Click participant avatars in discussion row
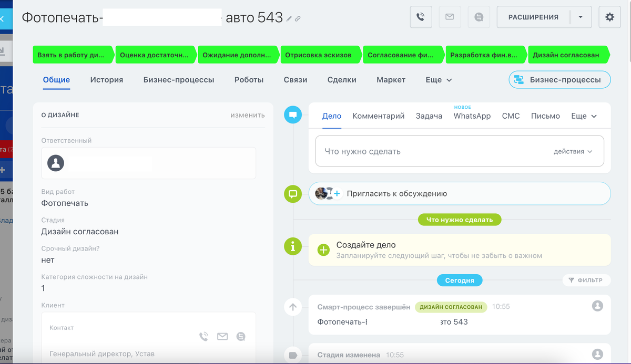 (324, 193)
